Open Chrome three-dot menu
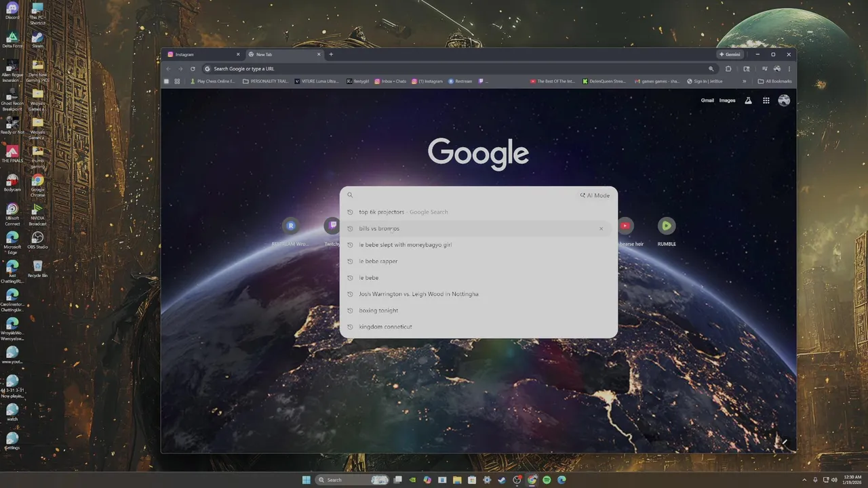Screen dimensions: 868x488 [x=789, y=68]
